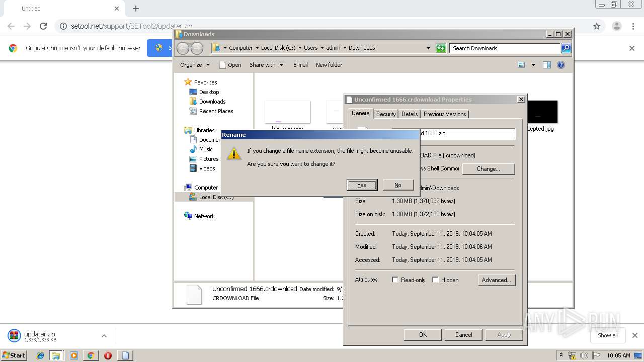Open the Previous Versions tab

[445, 114]
